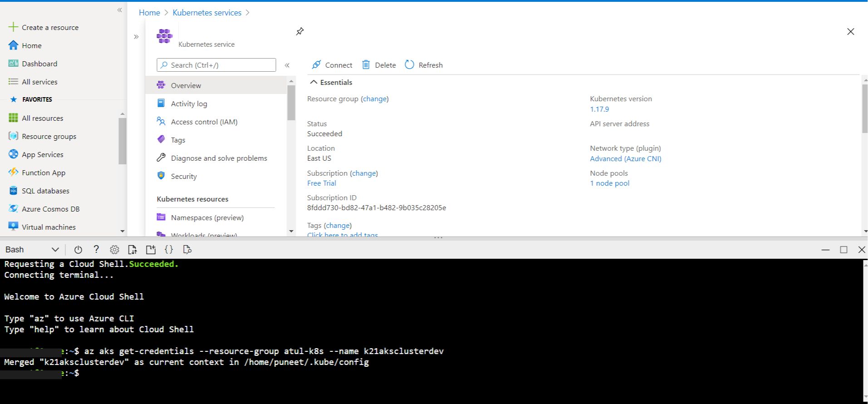Click the favorites sidebar scrollbar
868x404 pixels.
(122, 141)
